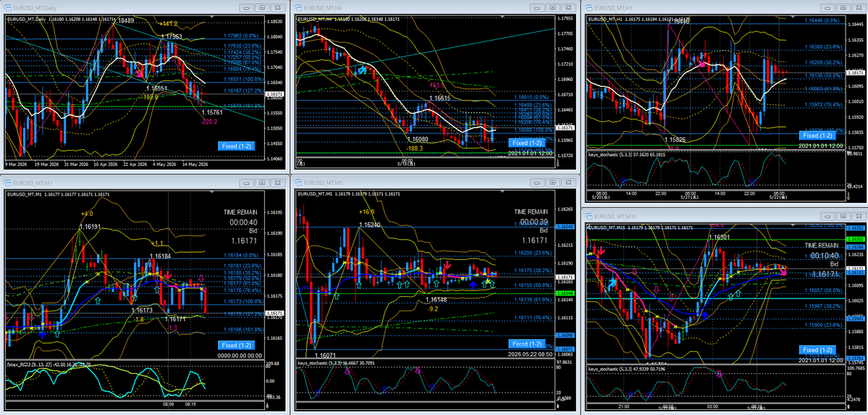Viewport: 868px width, 415px height.
Task: Click Fixed (1-2) button on Daily chart
Action: [237, 146]
